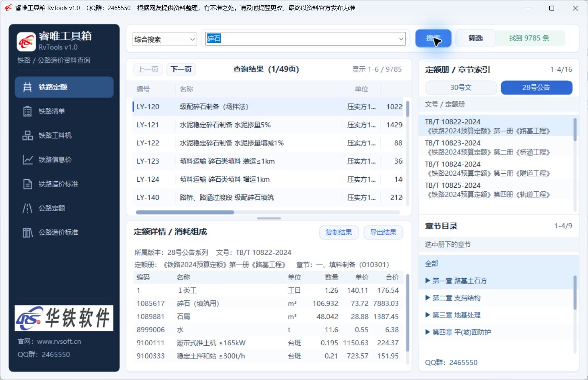Click the 铁路清单 checklist icon
Screen dimensions: 588x380
(27, 111)
